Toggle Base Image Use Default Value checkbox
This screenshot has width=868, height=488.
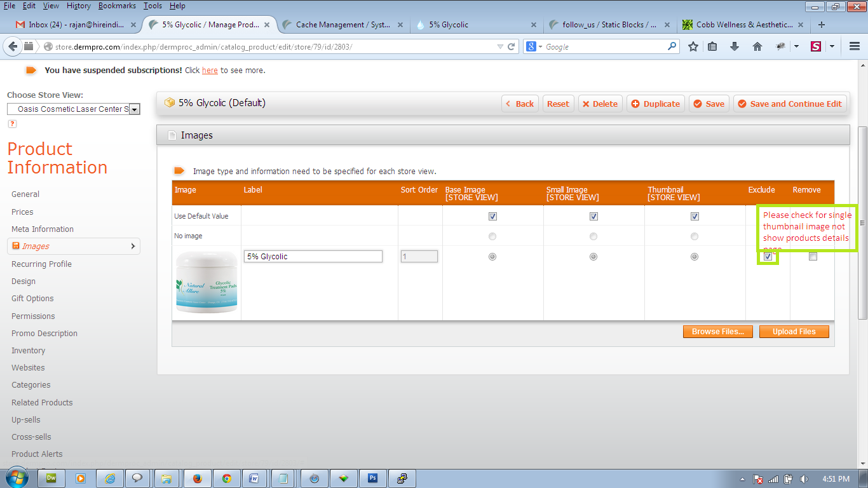click(x=492, y=216)
